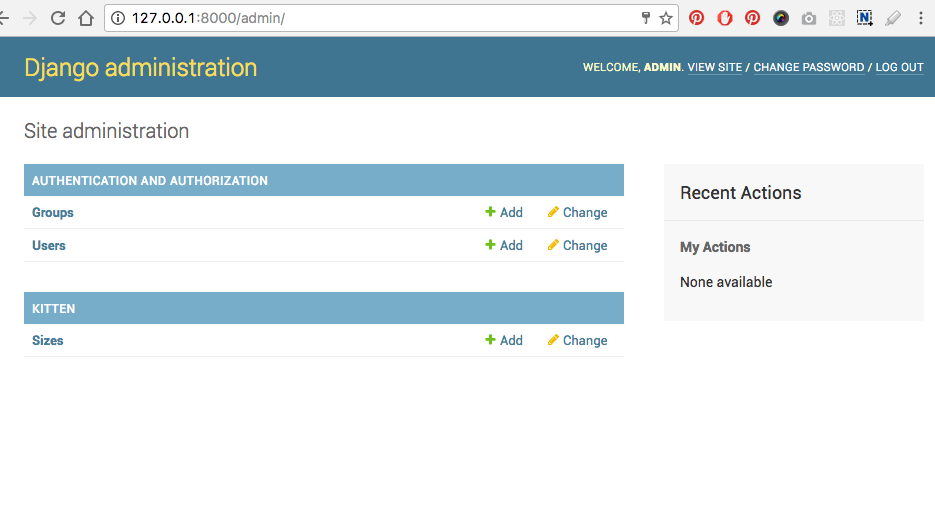Click the Site administration heading

106,131
